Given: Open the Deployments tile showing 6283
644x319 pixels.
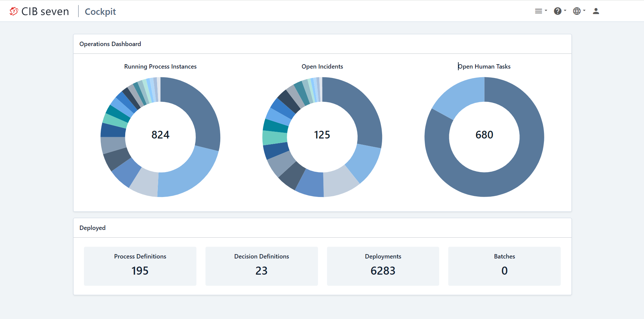Looking at the screenshot, I should (x=383, y=266).
